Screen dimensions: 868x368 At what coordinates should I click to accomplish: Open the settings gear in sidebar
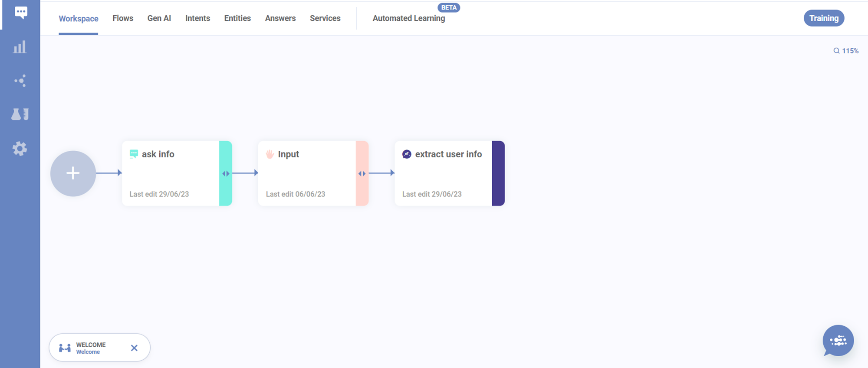tap(20, 149)
